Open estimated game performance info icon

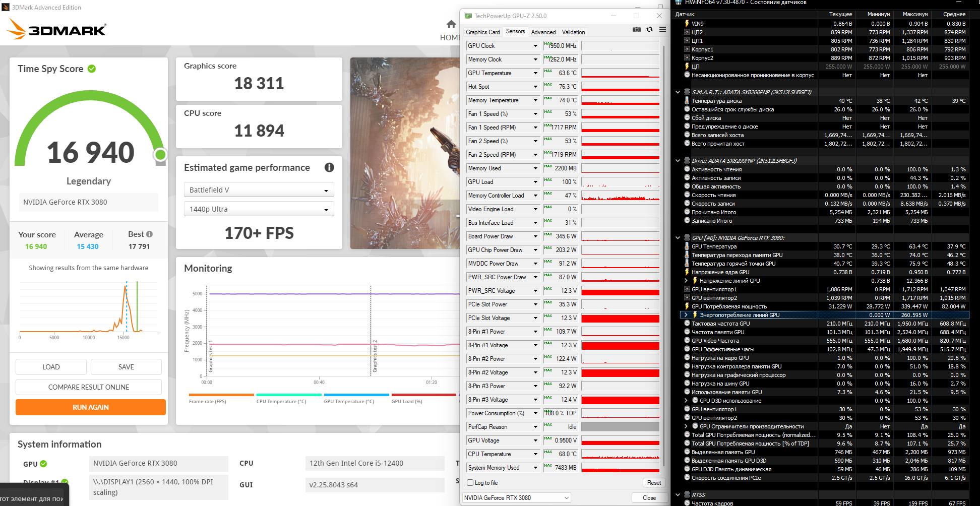[329, 167]
